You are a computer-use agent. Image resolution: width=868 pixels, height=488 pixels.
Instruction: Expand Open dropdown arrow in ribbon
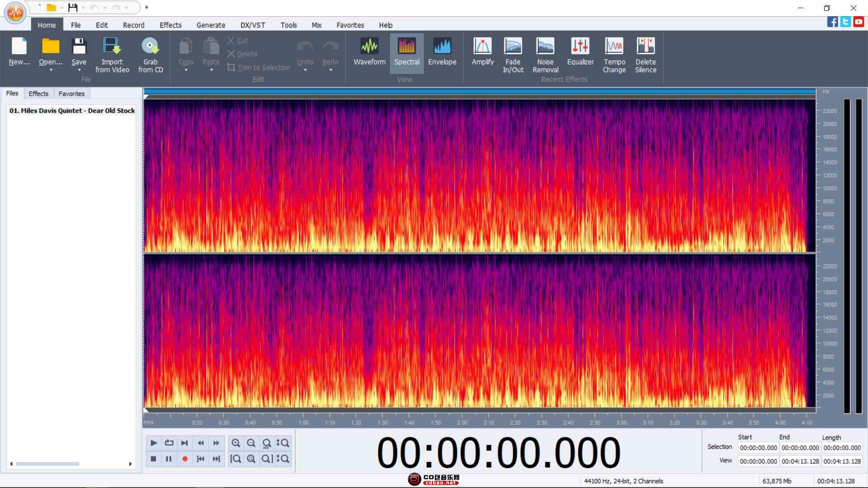coord(51,70)
